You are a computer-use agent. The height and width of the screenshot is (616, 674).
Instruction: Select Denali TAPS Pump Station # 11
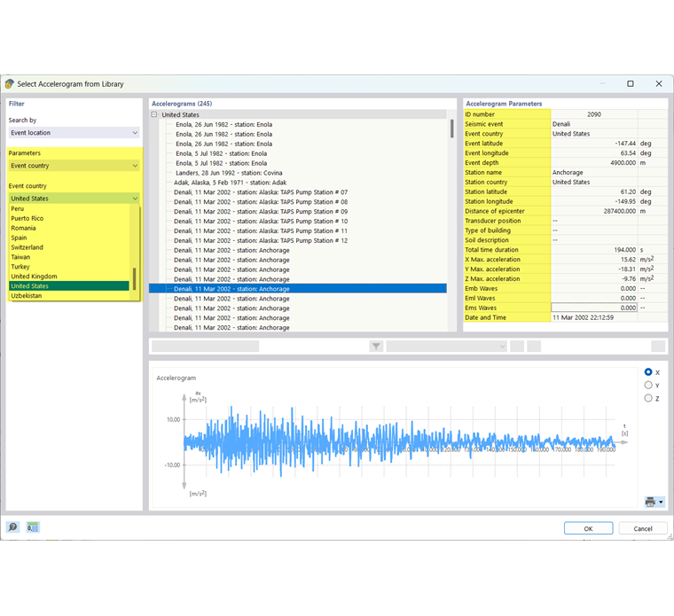click(x=261, y=230)
